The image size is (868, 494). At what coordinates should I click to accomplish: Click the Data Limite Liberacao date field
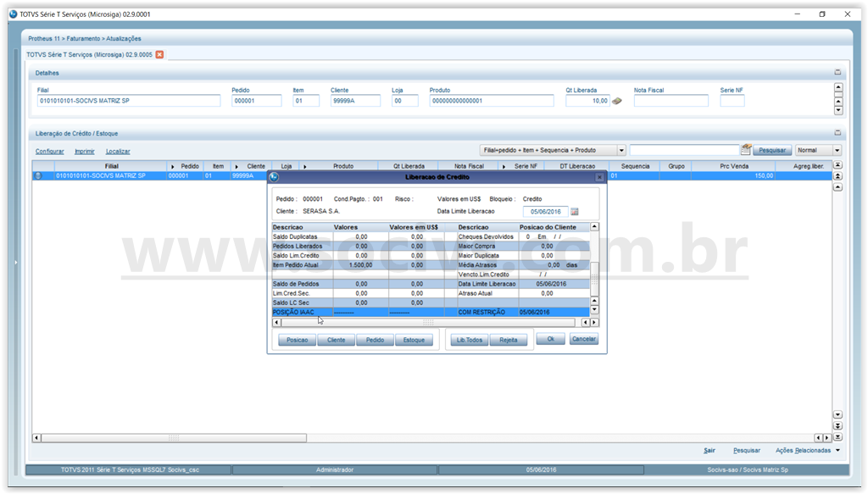click(x=545, y=211)
